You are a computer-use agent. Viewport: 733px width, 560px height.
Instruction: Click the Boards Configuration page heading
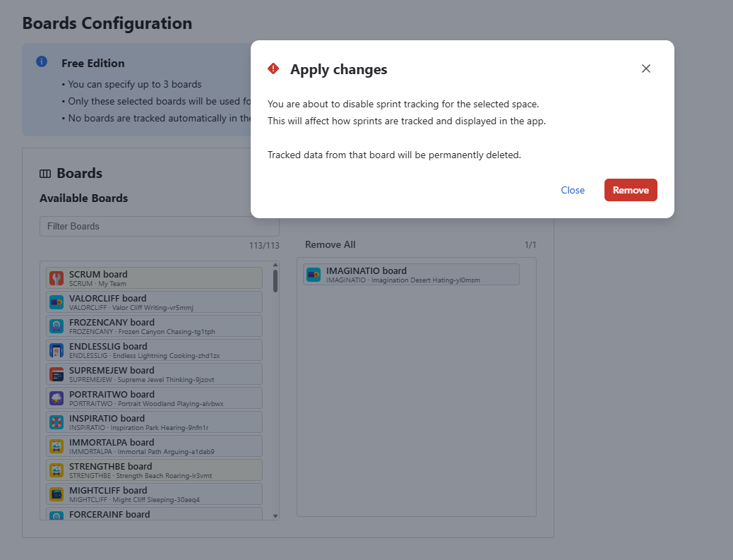(107, 23)
